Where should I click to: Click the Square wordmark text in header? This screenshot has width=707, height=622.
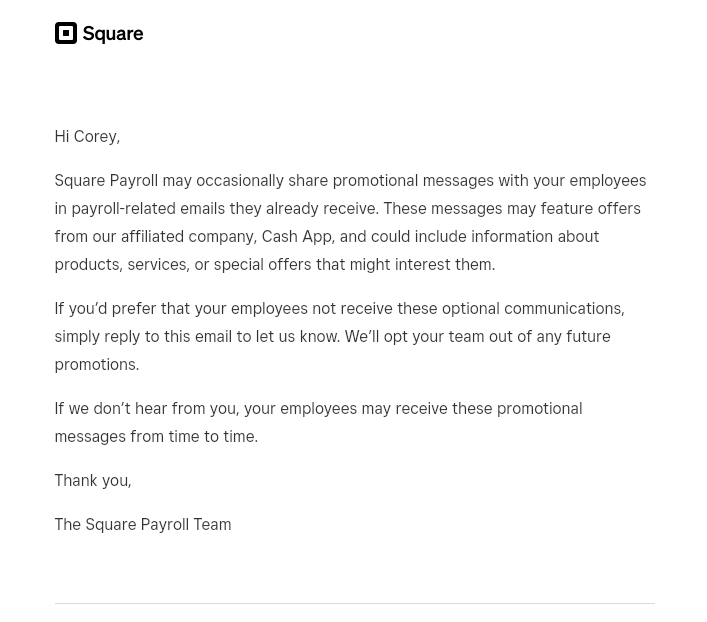(112, 34)
